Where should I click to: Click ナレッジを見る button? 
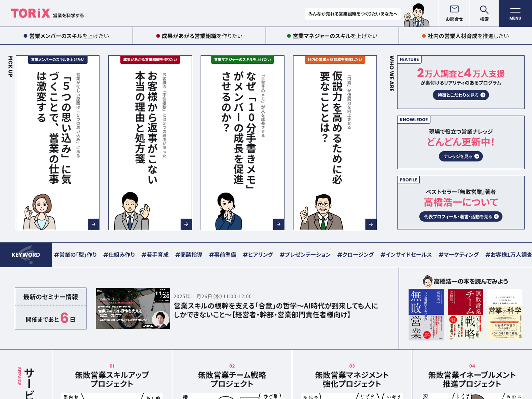461,156
